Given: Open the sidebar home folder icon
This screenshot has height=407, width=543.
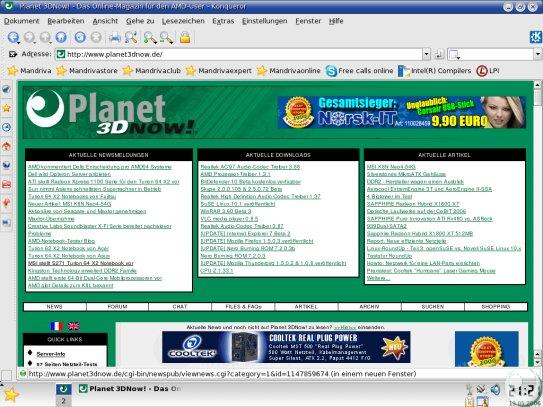Looking at the screenshot, I should (x=6, y=146).
